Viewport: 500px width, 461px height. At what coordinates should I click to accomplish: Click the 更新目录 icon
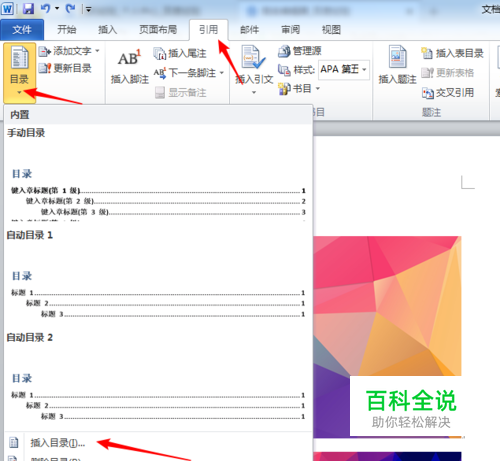pos(45,68)
